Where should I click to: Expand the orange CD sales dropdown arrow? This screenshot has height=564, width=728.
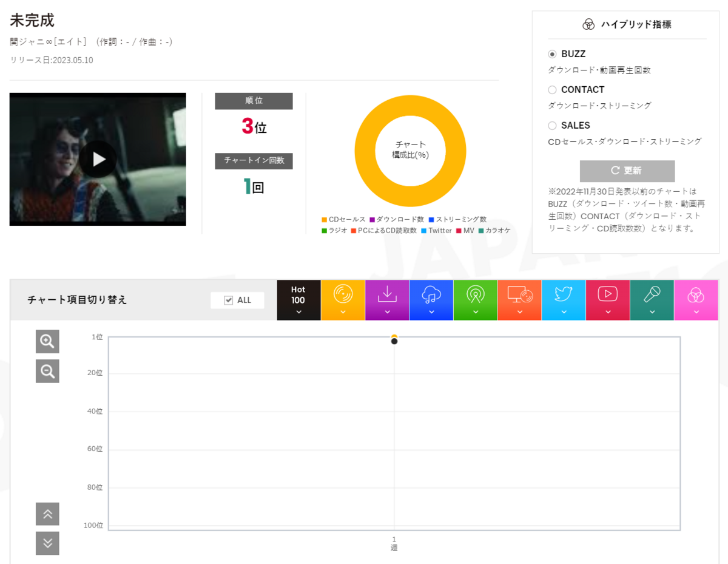(343, 312)
